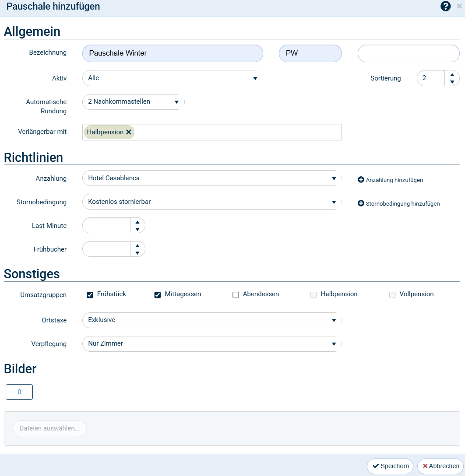Remove the Halbpension tag
This screenshot has height=476, width=465.
click(x=129, y=132)
